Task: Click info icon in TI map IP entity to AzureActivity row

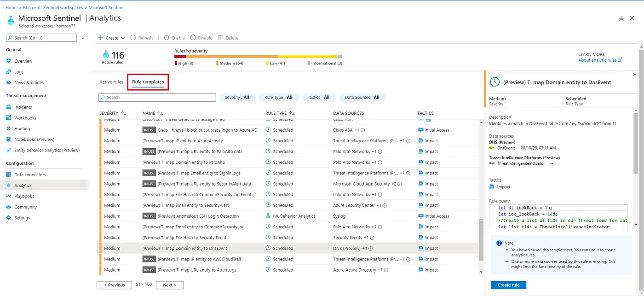Action: [x=408, y=141]
